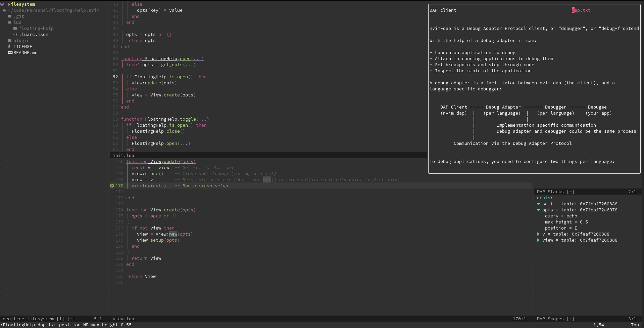Click 'Communication via the Debug Adapter Protocol' text

(512, 143)
